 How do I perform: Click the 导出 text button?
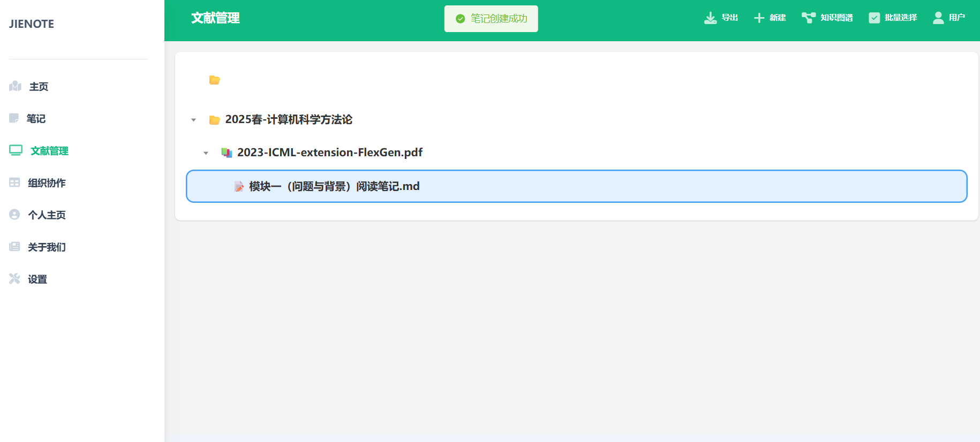729,18
